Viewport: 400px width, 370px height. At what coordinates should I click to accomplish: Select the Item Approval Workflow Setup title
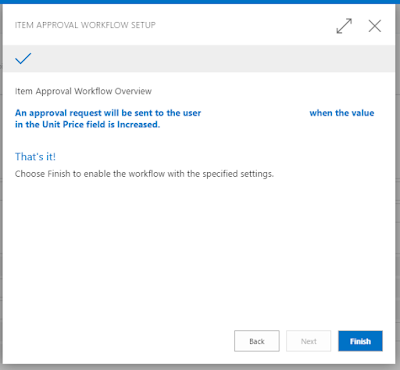click(85, 25)
